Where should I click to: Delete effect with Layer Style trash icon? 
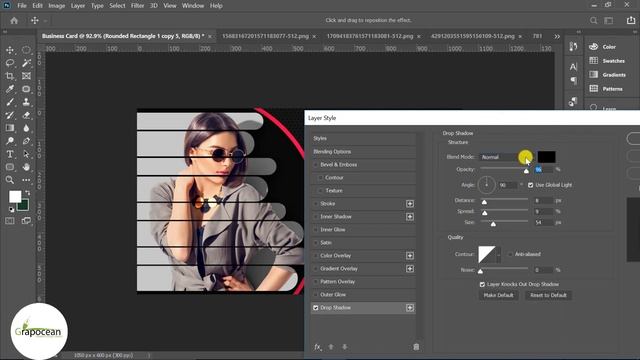(416, 347)
